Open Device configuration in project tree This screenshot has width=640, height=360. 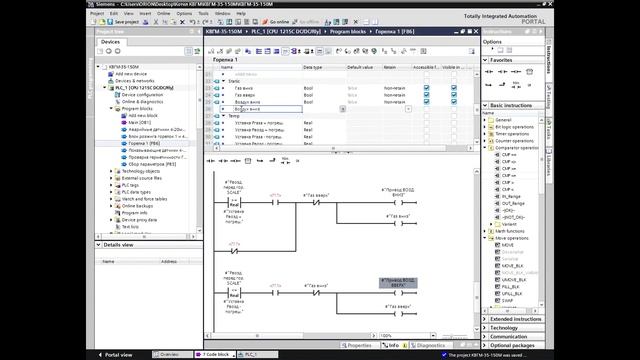139,95
